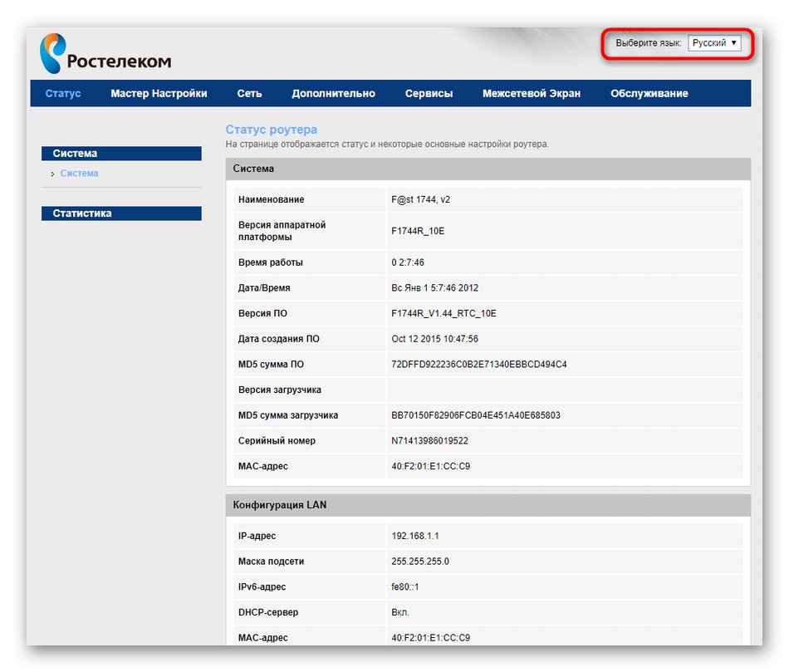This screenshot has width=789, height=672.
Task: Open the Статус menu tab
Action: point(63,94)
